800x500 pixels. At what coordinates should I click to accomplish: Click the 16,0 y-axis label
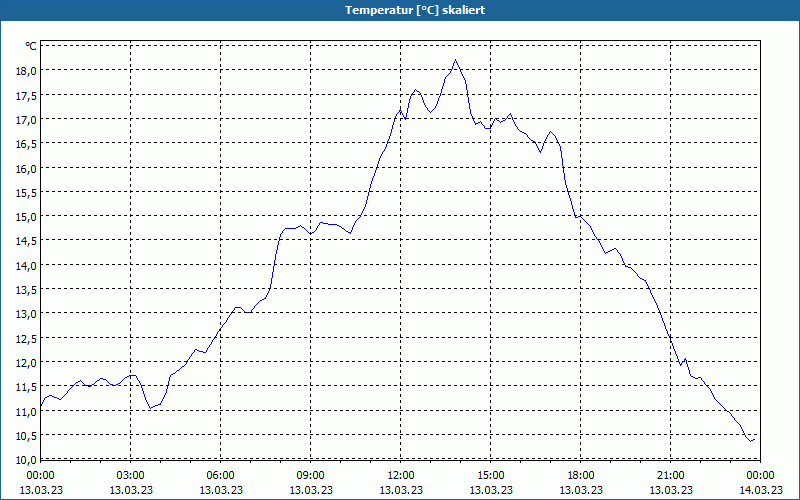[26, 169]
